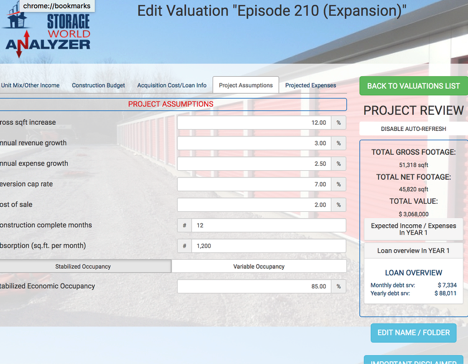Click the Project Review heading
This screenshot has height=364, width=468.
[x=413, y=111]
